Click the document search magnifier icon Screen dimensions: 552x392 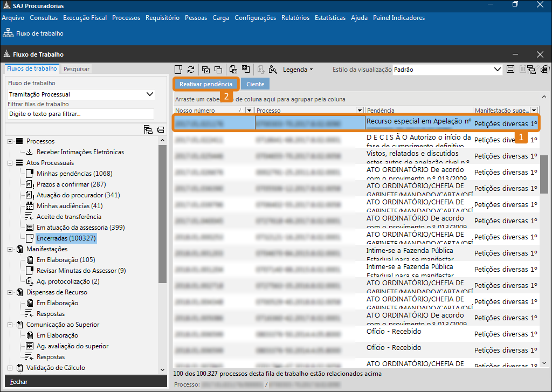pyautogui.click(x=273, y=70)
